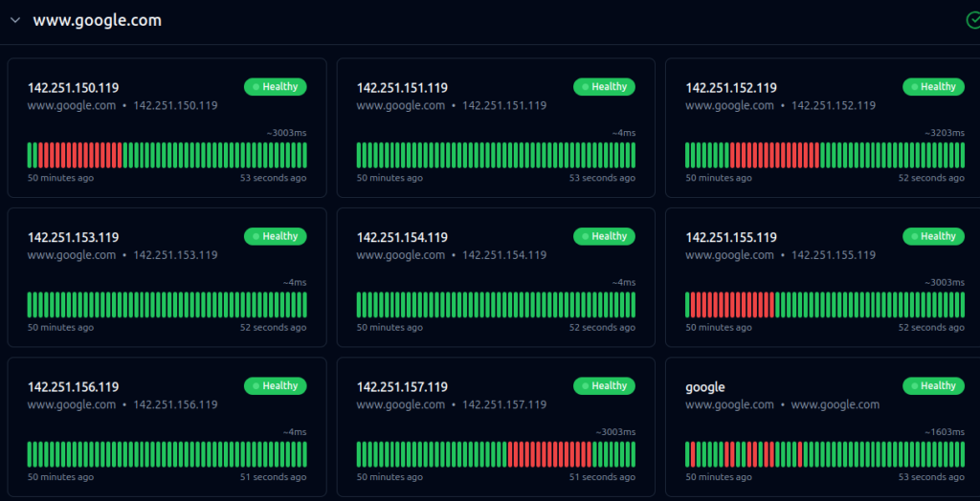Click subtitle "www.google.com • 142.251.152.119"
This screenshot has height=501, width=980.
click(781, 105)
